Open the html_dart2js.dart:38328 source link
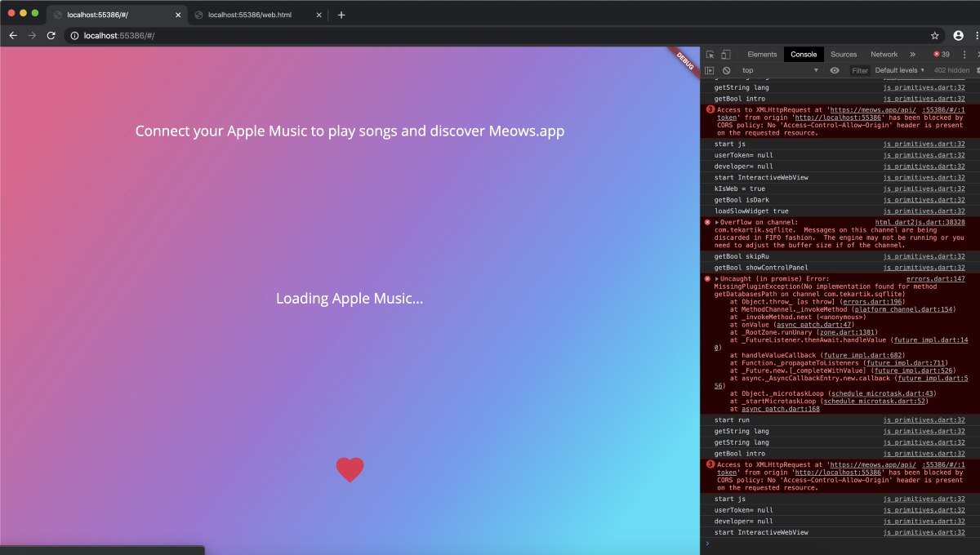The width and height of the screenshot is (980, 555). (920, 222)
